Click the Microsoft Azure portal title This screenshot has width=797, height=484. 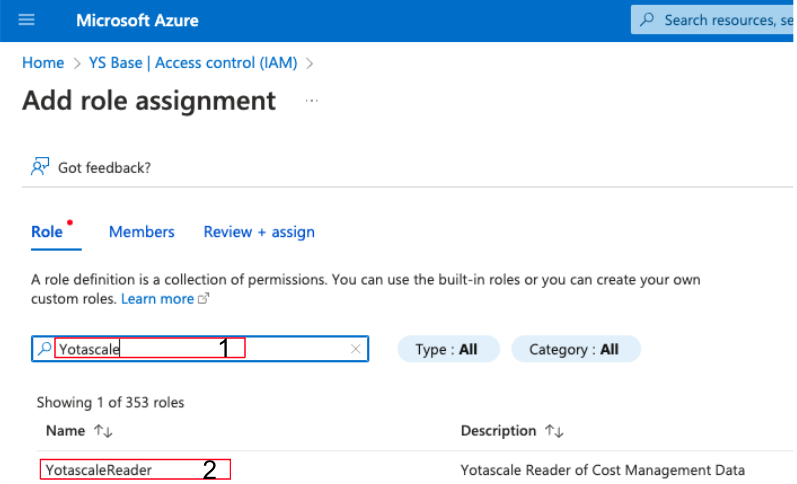[137, 20]
